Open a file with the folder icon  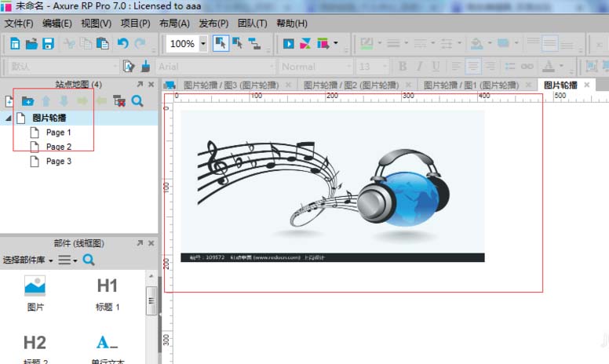(31, 43)
